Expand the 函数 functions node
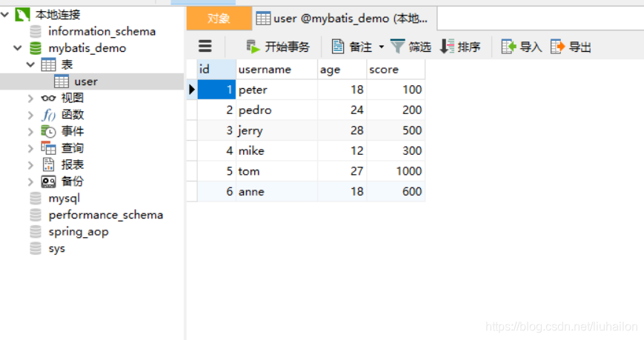This screenshot has width=644, height=340. click(x=30, y=115)
